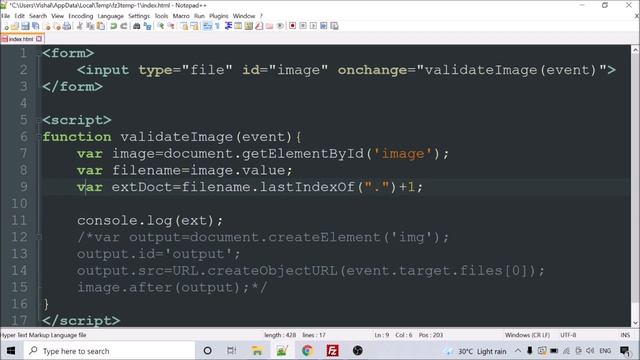Click the Paste toolbar icon
Viewport: 640px width, 360px height.
click(100, 26)
